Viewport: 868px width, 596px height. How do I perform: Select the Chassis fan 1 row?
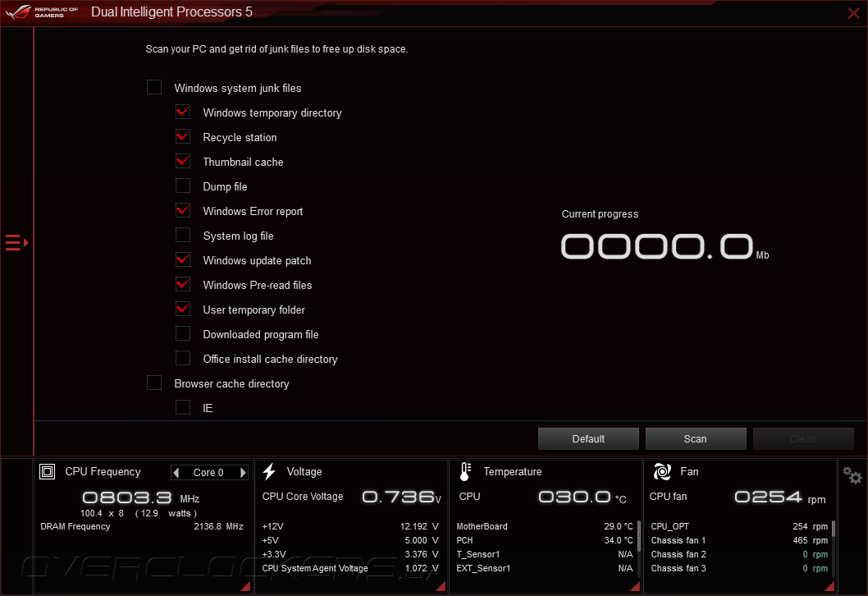click(x=739, y=540)
